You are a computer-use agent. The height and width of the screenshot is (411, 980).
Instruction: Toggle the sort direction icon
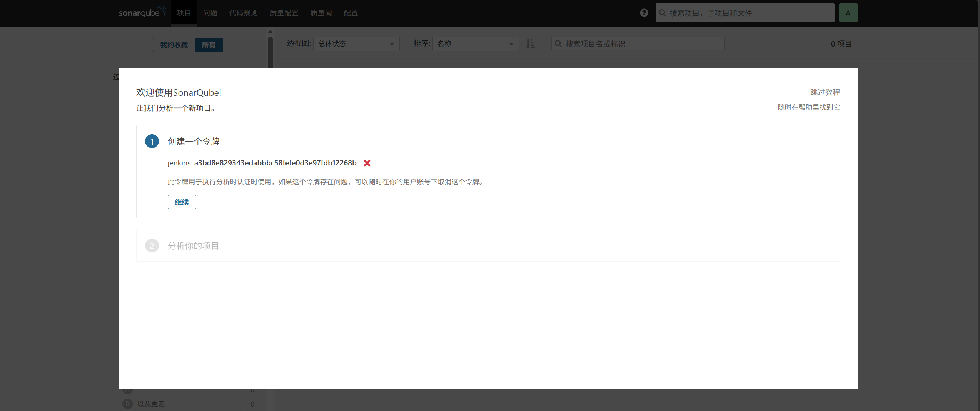coord(531,44)
